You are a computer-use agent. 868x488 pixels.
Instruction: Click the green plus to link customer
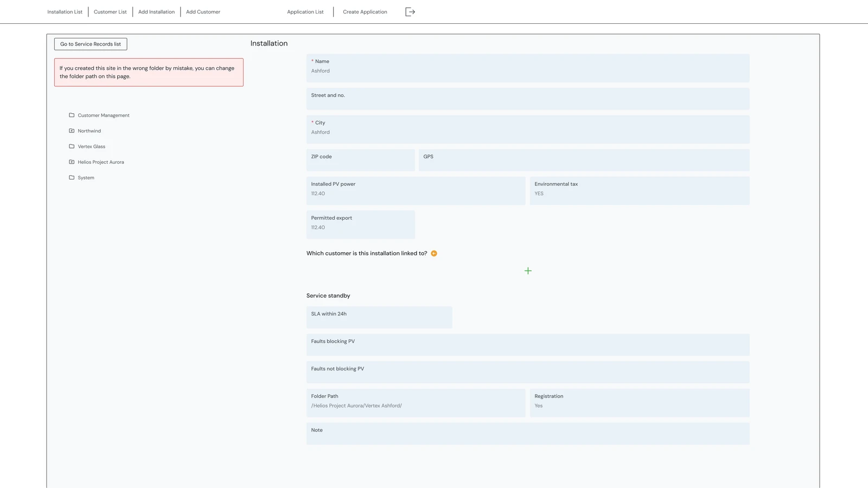528,271
